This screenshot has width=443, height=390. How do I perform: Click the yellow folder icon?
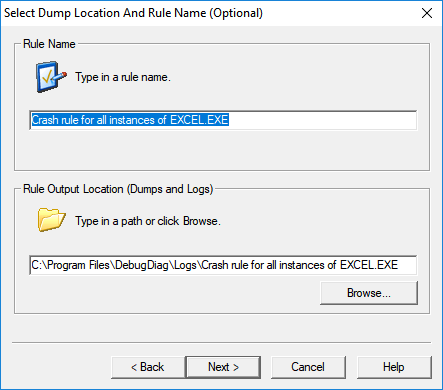(x=51, y=220)
